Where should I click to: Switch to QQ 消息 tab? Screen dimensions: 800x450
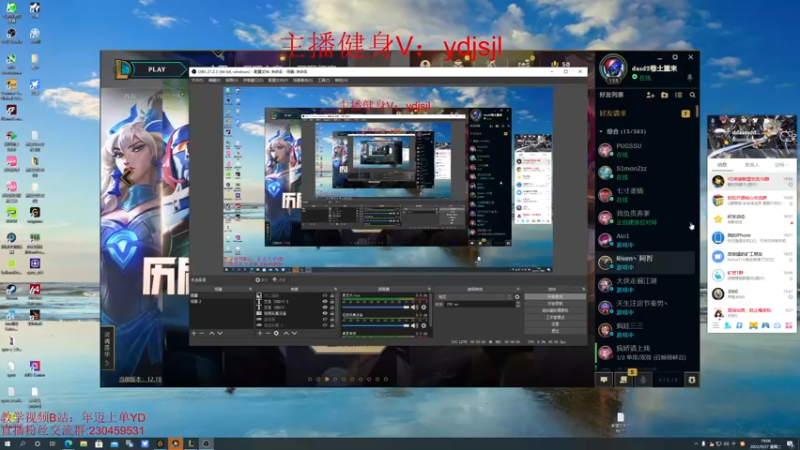[x=722, y=165]
